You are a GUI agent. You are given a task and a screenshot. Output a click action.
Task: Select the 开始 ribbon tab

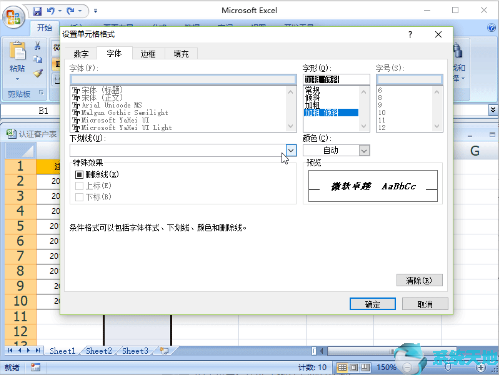[x=44, y=28]
